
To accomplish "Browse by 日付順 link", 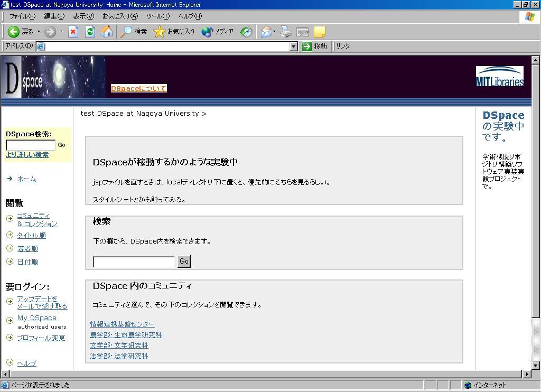I will tap(27, 262).
